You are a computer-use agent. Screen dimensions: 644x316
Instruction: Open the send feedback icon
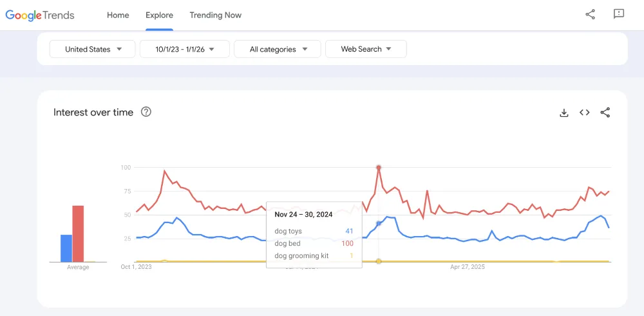pyautogui.click(x=618, y=14)
